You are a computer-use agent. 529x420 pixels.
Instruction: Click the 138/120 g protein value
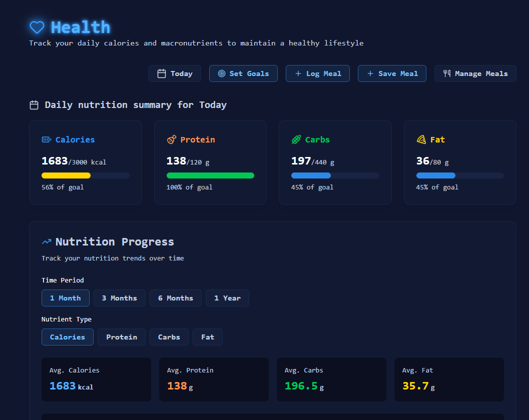188,161
